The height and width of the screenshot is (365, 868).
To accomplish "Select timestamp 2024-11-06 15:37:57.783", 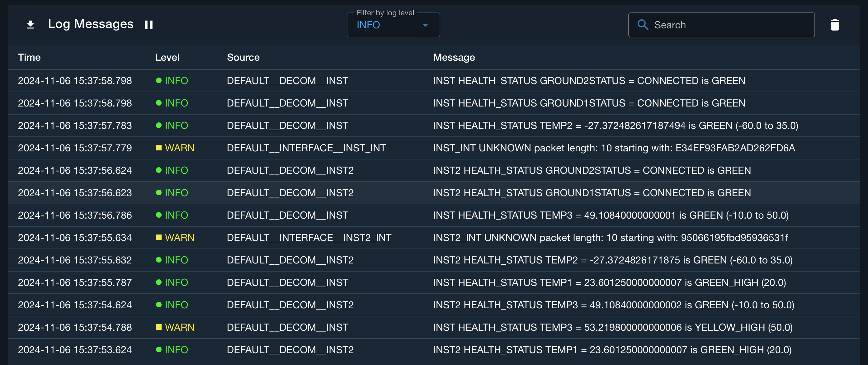I will tap(75, 126).
